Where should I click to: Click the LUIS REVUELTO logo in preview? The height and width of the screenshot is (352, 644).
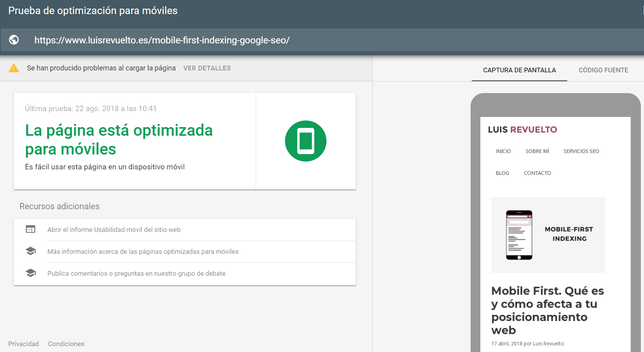point(522,129)
